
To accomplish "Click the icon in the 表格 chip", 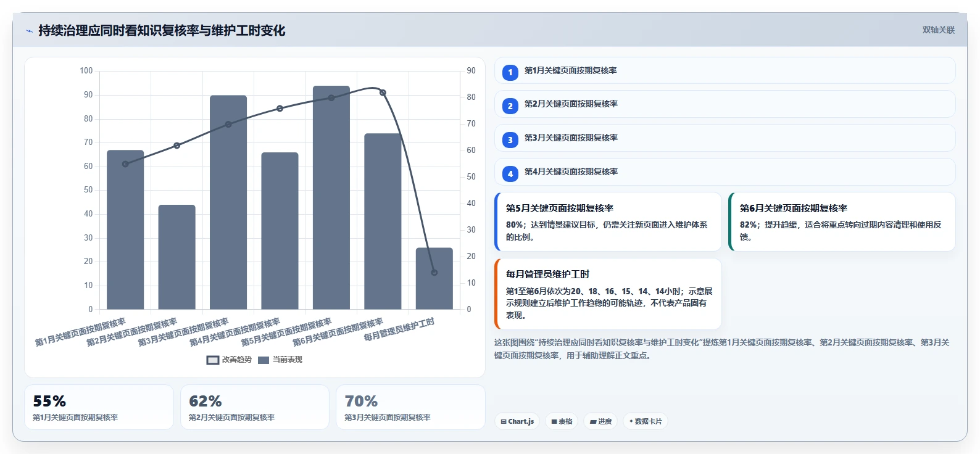I will [x=554, y=422].
